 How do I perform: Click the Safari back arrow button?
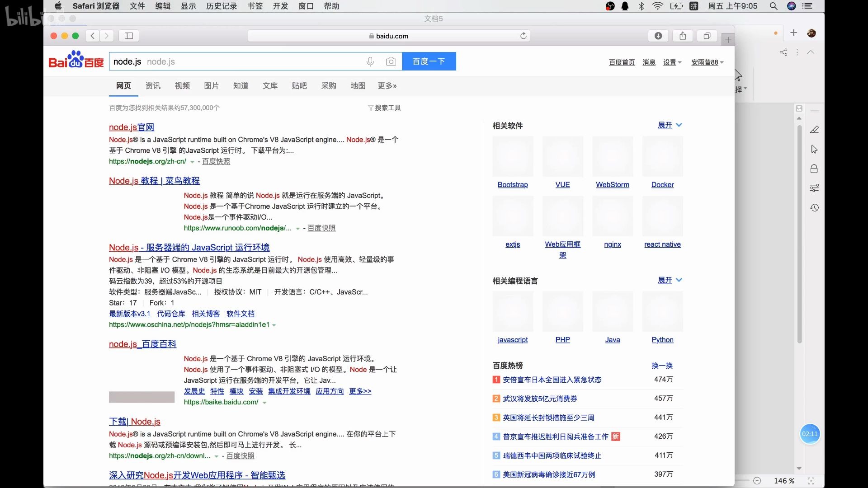pos(92,36)
